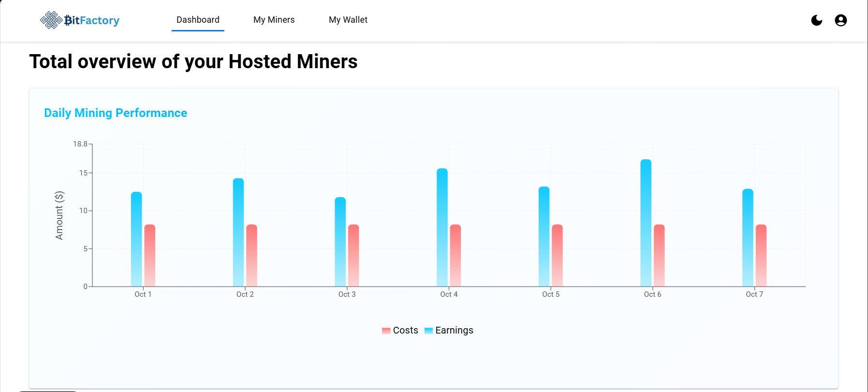
Task: Click the Oct 2 red costs bar
Action: (251, 255)
